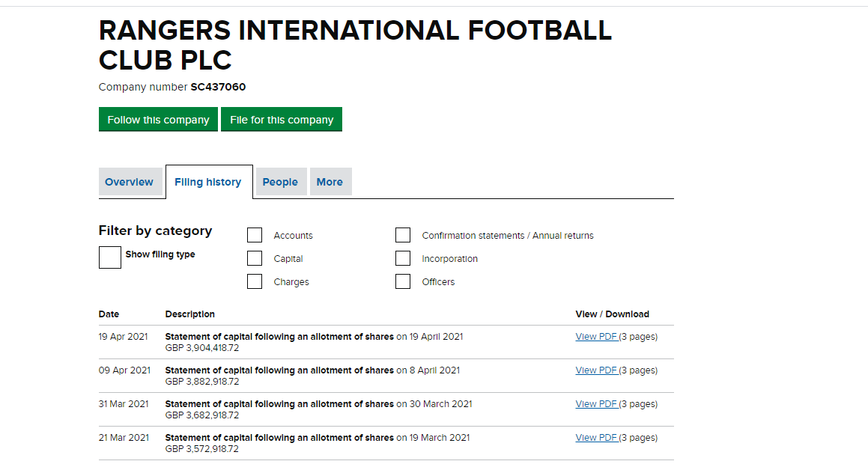This screenshot has height=464, width=868.
Task: Click the GBP 3,904,418.72 capital value
Action: (202, 348)
